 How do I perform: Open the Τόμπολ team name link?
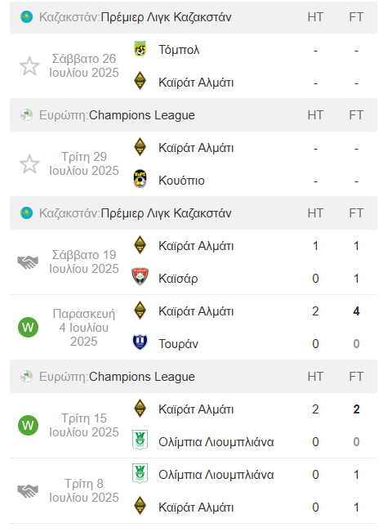[179, 50]
